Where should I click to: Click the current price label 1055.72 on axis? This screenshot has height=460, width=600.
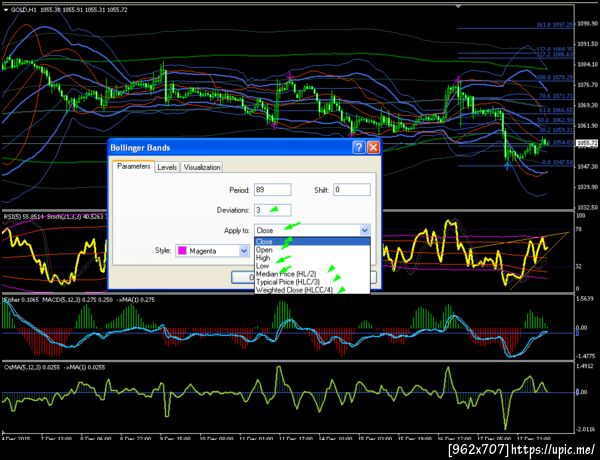587,144
